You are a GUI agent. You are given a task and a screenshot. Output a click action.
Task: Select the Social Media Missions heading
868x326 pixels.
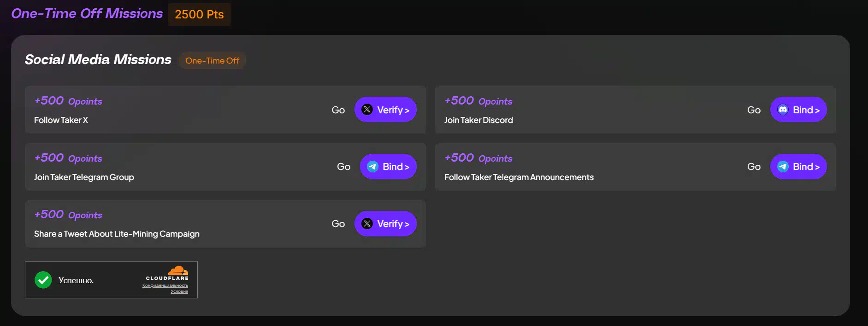click(98, 60)
